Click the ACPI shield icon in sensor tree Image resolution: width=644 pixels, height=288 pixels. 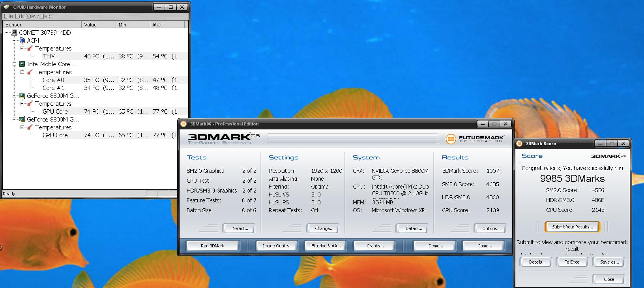pyautogui.click(x=22, y=40)
